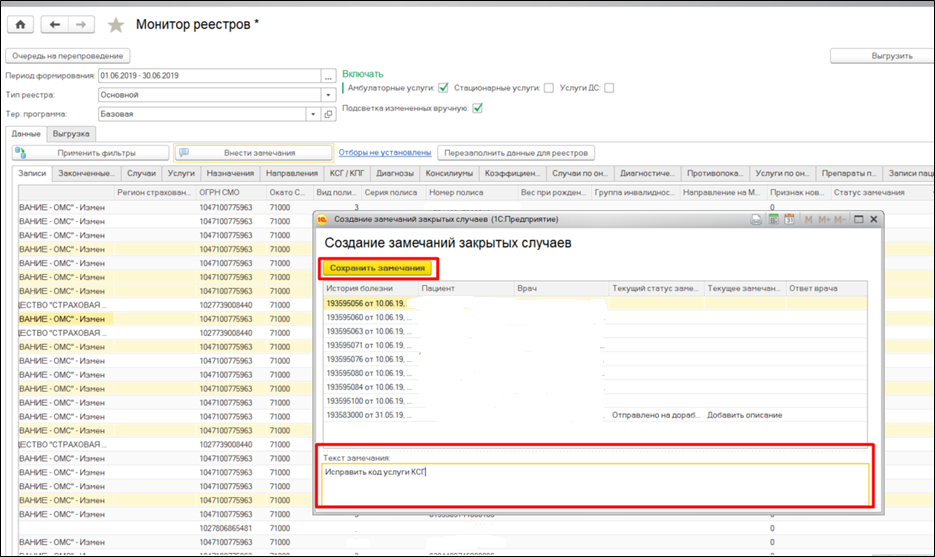
Task: Toggle the Амбулаторные услуги checkbox
Action: 443,88
